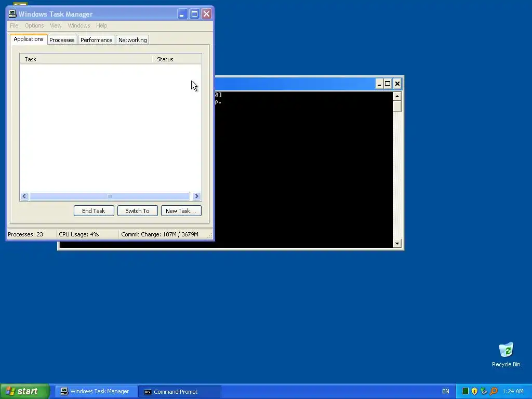This screenshot has width=532, height=399.
Task: Click the 1:24 AM clock
Action: (513, 392)
